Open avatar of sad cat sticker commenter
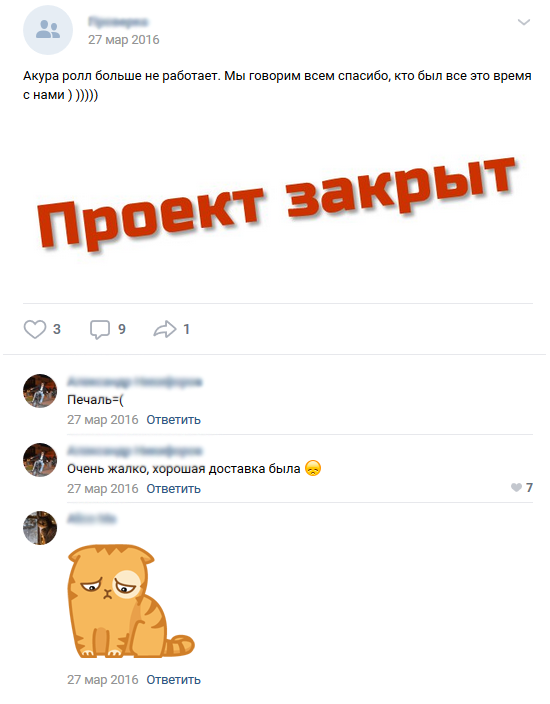 [40, 528]
